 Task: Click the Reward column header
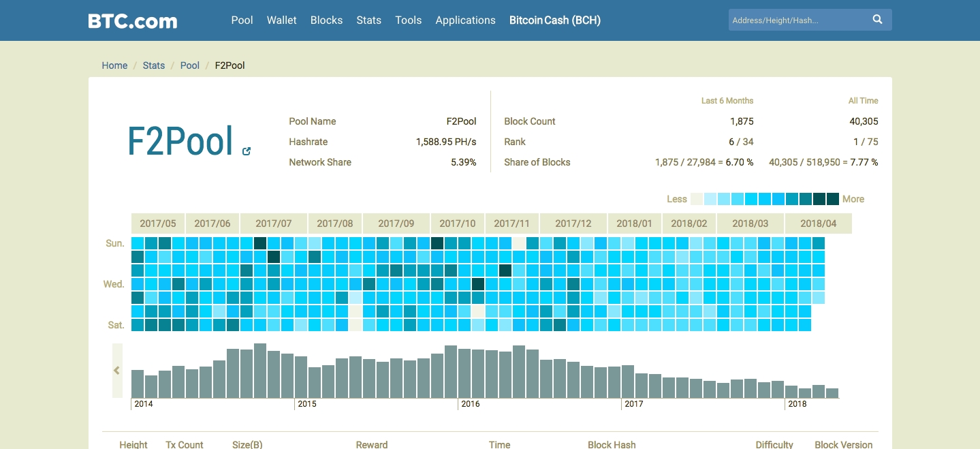[x=372, y=444]
